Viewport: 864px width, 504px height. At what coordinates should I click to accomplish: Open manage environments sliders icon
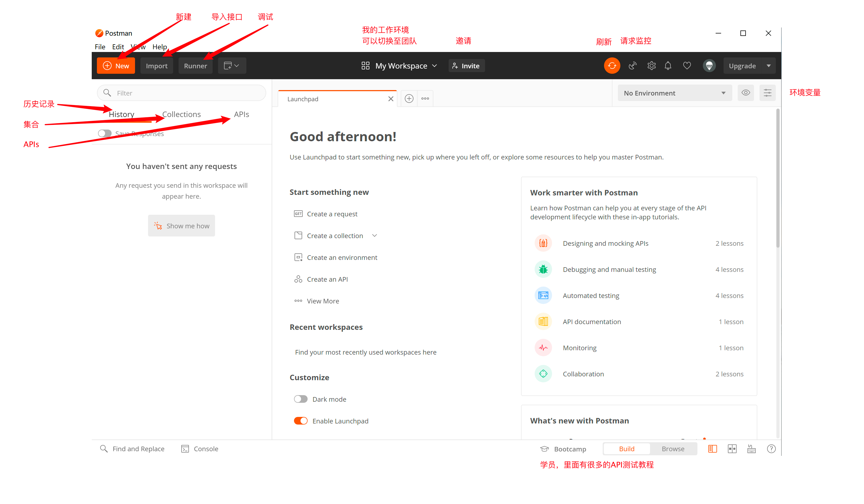click(767, 93)
